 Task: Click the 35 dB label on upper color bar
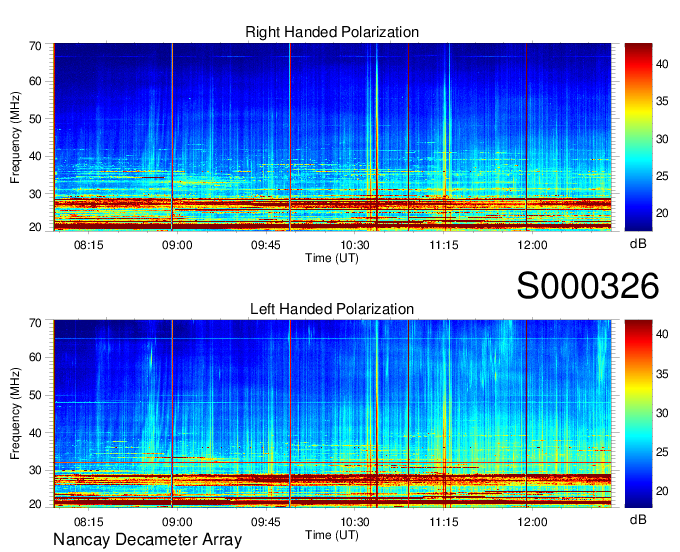pos(662,101)
